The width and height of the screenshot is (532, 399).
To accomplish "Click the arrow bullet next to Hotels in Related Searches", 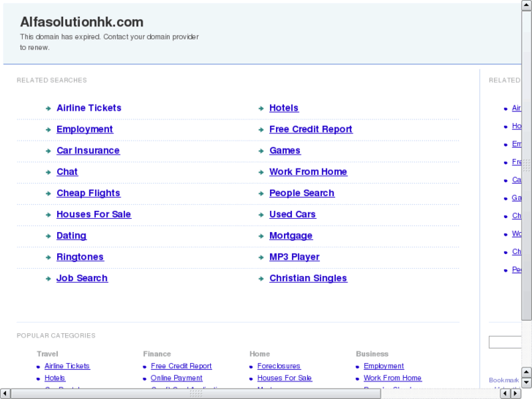I will coord(261,108).
